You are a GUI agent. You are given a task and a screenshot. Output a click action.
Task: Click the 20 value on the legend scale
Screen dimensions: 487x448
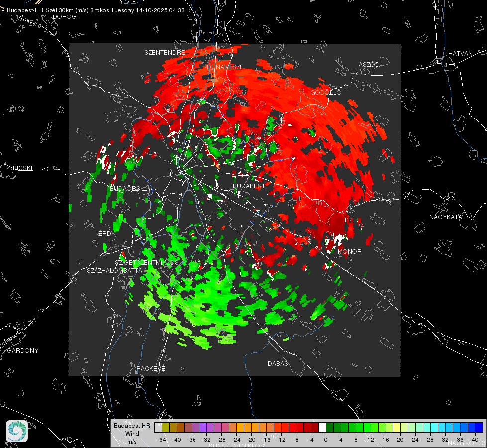click(400, 440)
